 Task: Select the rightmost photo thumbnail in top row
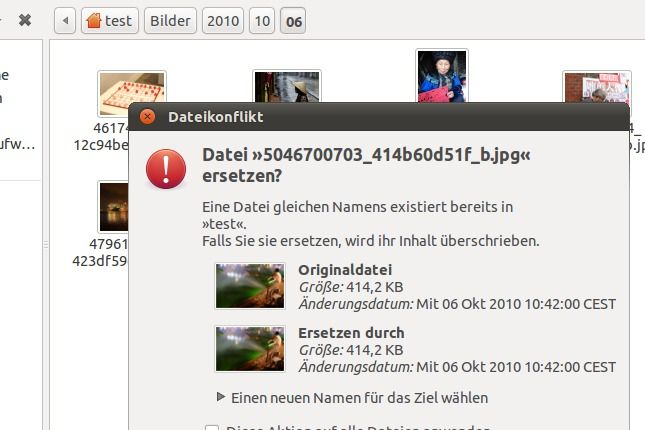click(596, 88)
